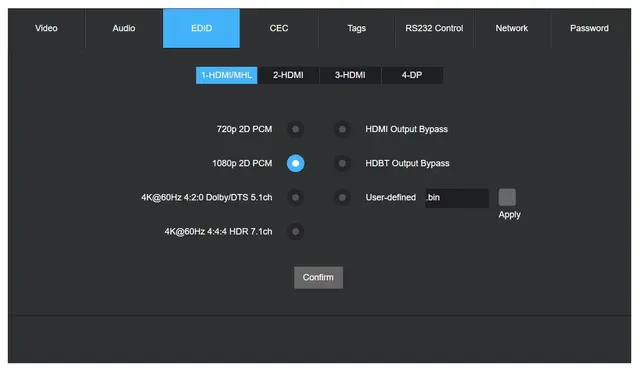Select the 1-HDMI/MHL input
The height and width of the screenshot is (371, 640).
tap(227, 75)
